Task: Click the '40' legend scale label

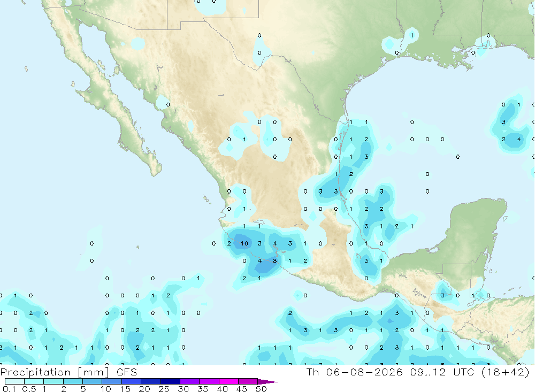Action: point(222,389)
